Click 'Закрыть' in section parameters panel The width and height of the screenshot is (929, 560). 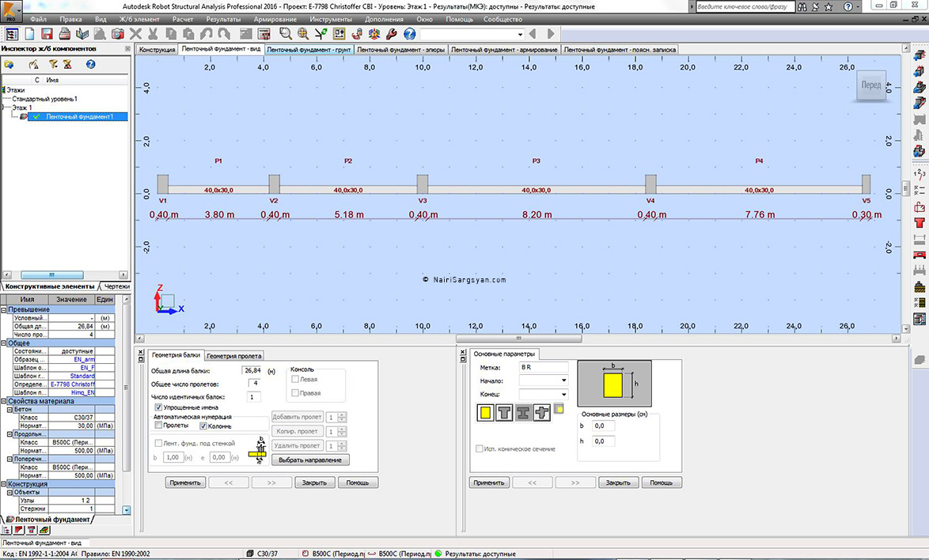tap(618, 482)
